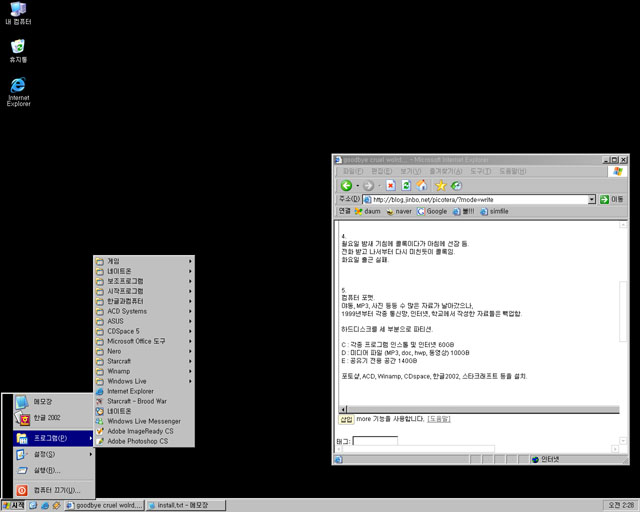
Task: Click the Start button on the taskbar
Action: pyautogui.click(x=13, y=505)
